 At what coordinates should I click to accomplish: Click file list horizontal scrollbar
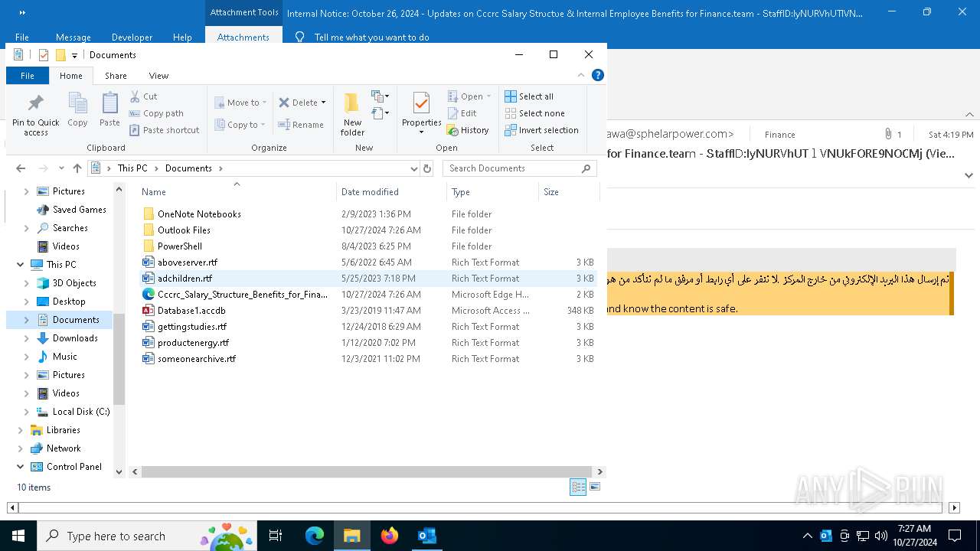point(367,472)
